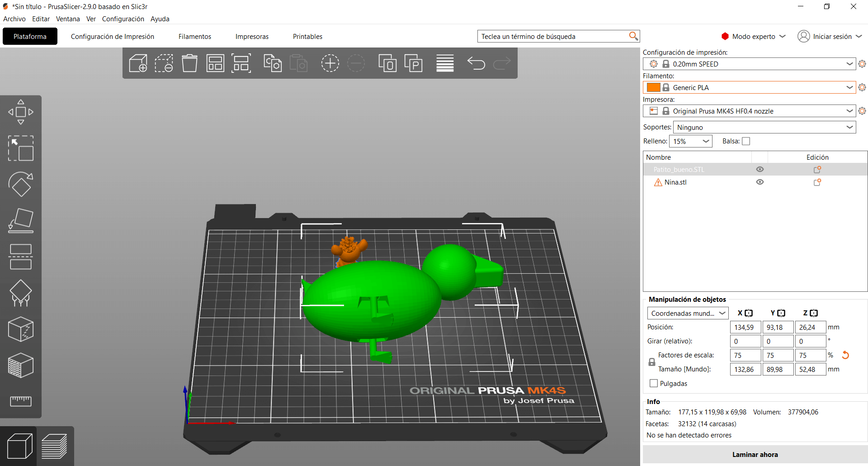The height and width of the screenshot is (466, 868).
Task: Click the search magnifier icon
Action: point(633,36)
